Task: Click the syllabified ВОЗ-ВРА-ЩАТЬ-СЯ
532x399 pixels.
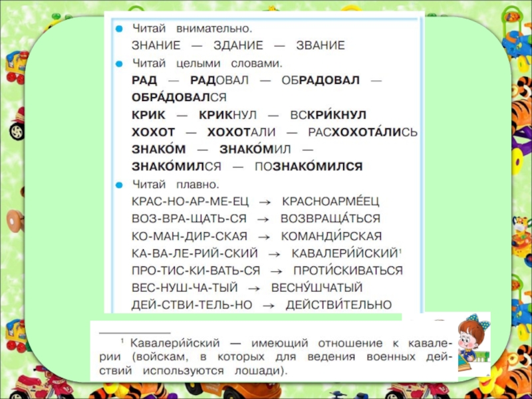Action: [x=189, y=219]
